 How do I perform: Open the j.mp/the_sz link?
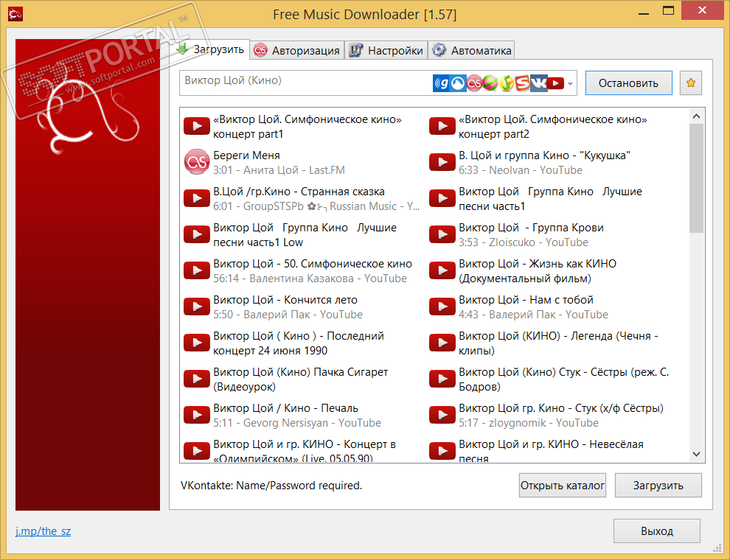tap(43, 531)
